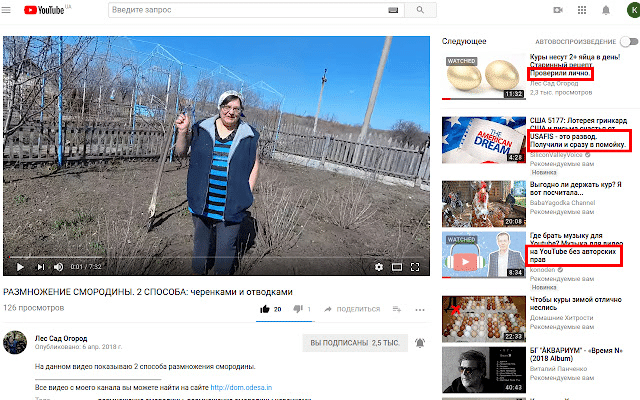640x400 pixels.
Task: Go to YouTube home via logo
Action: (44, 10)
